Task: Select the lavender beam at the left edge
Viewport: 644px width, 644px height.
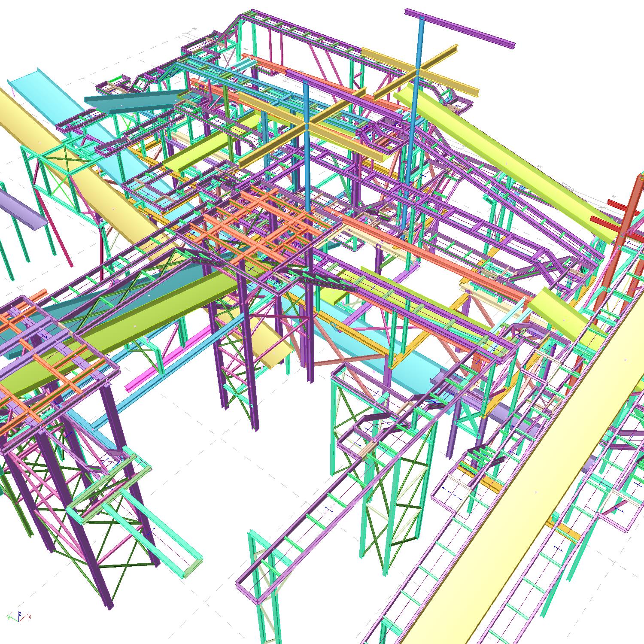Action: 21,209
